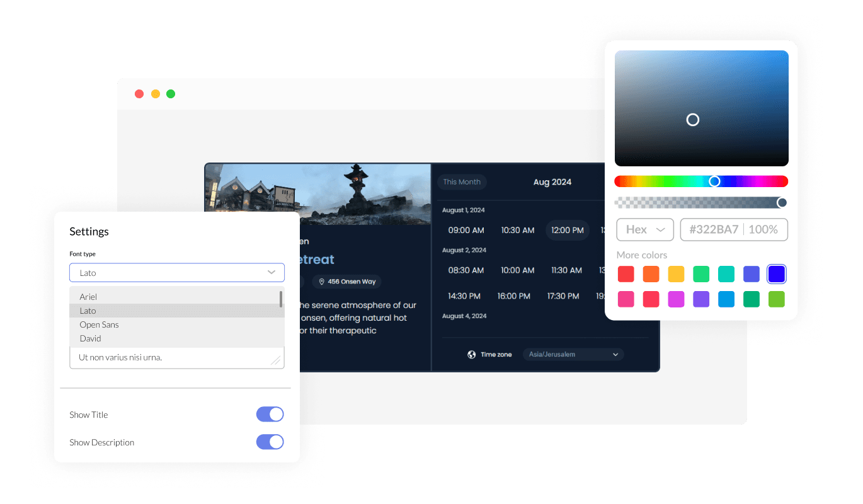Select Ariel in the font list
This screenshot has width=863, height=504.
point(88,297)
